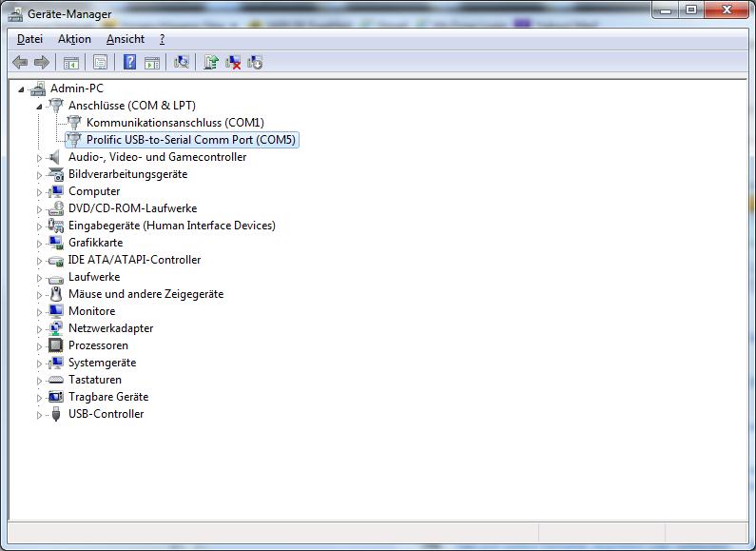Select the Admin-PC label

coord(77,89)
